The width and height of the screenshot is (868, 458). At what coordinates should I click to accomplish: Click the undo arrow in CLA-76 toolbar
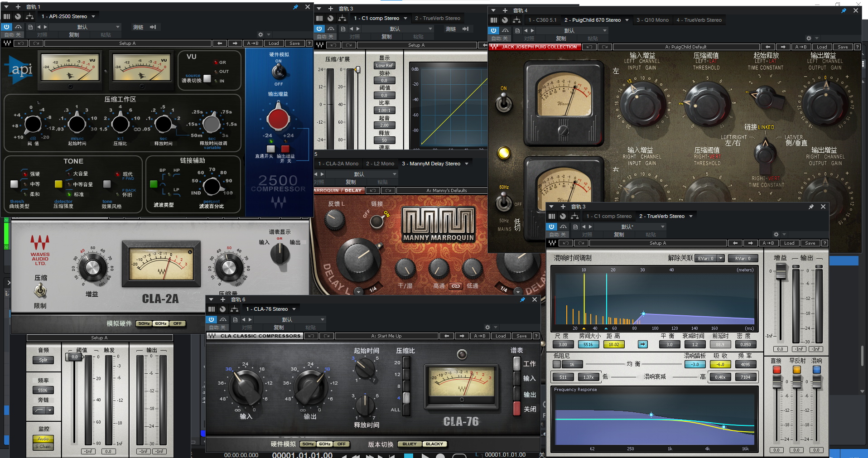(311, 336)
